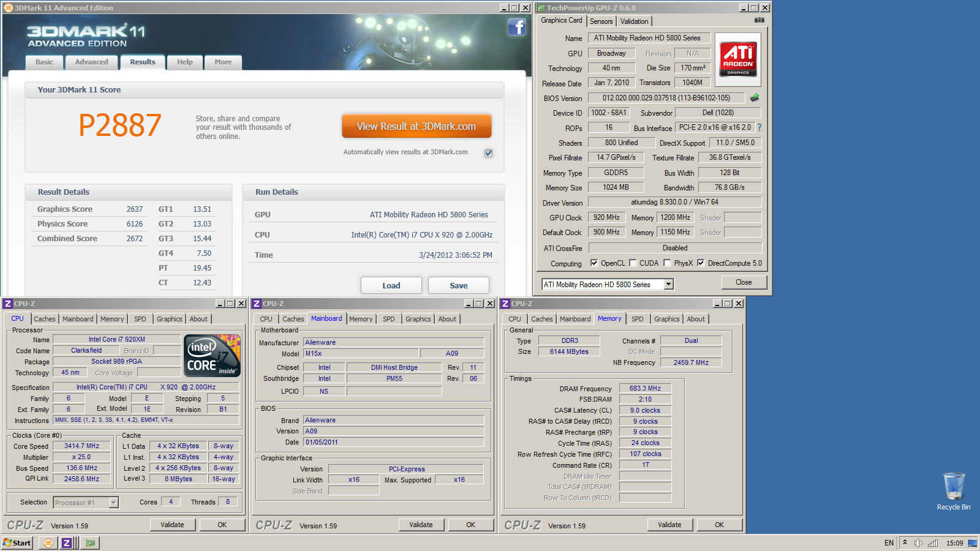Screen dimensions: 980x551
Task: Click the Load button in 3DMark
Action: coord(391,285)
